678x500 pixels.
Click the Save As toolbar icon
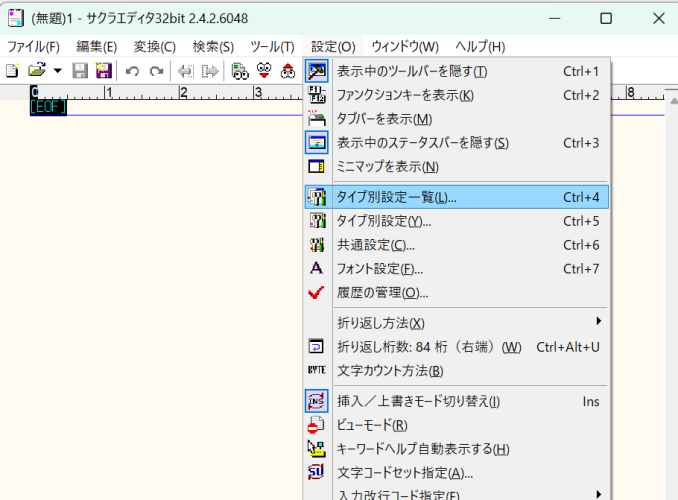click(x=104, y=71)
